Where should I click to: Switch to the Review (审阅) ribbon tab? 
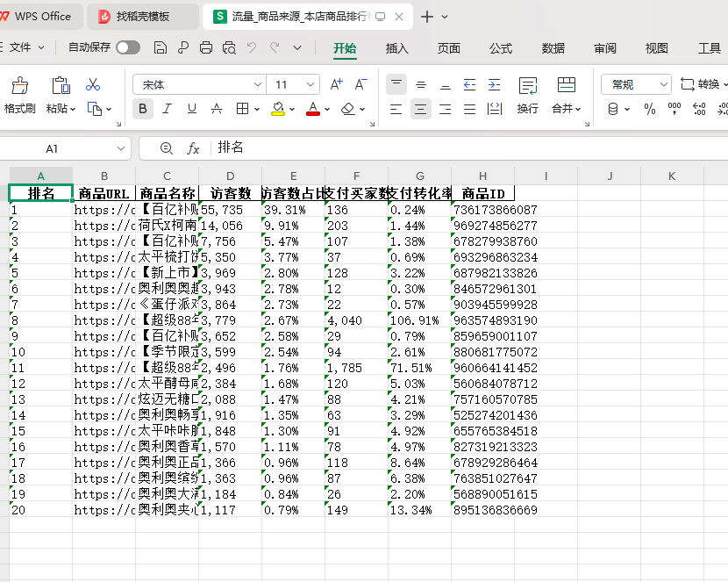pyautogui.click(x=605, y=48)
